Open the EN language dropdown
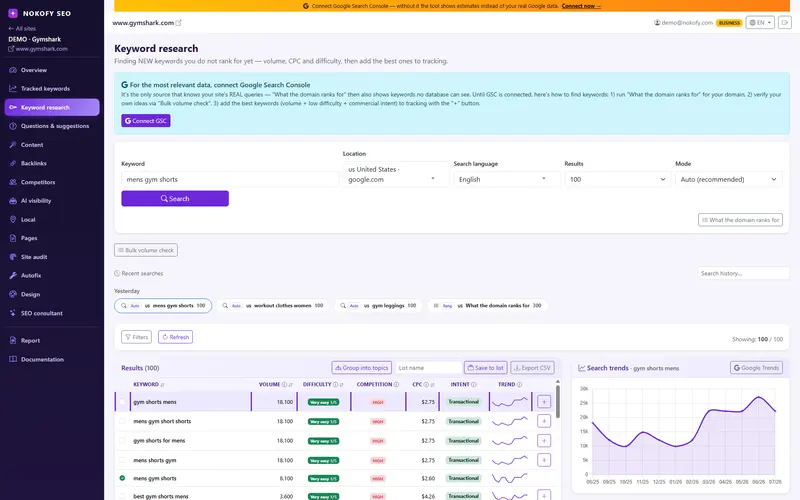Image resolution: width=800 pixels, height=500 pixels. [760, 22]
